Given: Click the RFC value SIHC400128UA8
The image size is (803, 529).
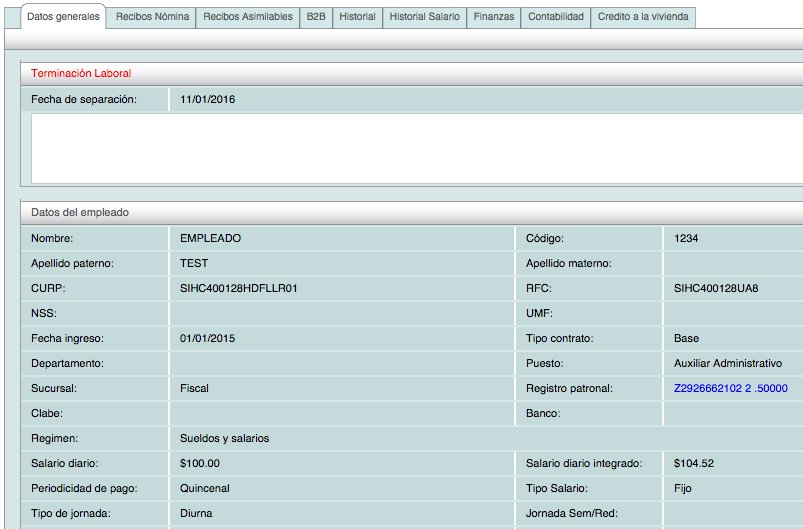Looking at the screenshot, I should 716,288.
